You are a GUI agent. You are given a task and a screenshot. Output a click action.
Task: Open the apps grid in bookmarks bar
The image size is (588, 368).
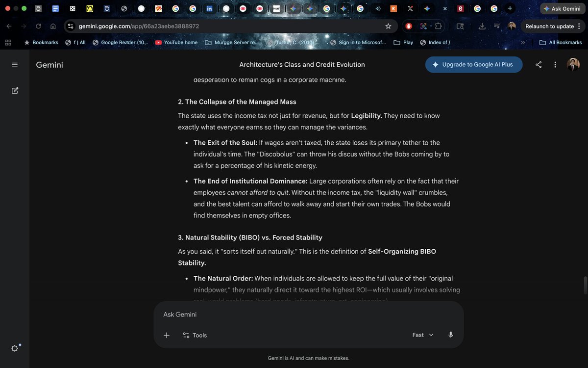tap(8, 43)
